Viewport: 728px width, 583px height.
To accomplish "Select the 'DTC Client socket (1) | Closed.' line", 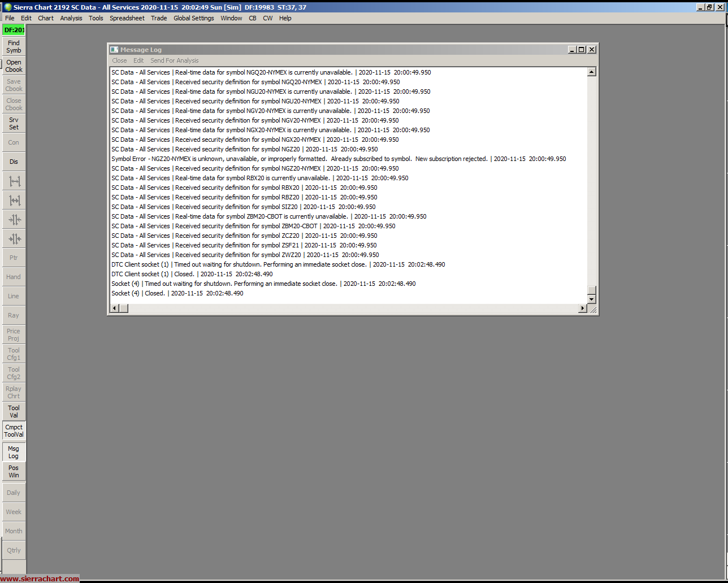I will [x=192, y=274].
